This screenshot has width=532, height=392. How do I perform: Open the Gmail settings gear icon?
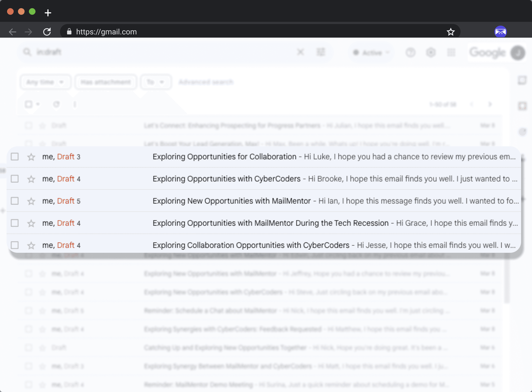click(431, 52)
